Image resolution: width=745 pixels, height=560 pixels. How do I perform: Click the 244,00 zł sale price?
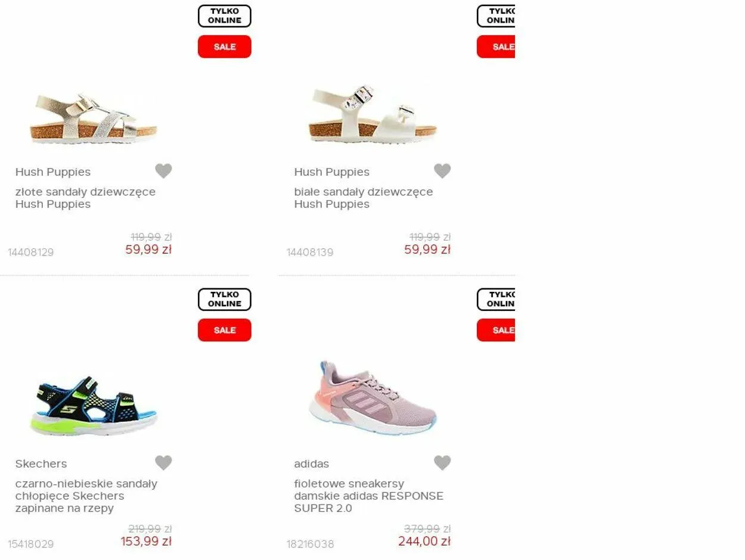click(x=424, y=542)
